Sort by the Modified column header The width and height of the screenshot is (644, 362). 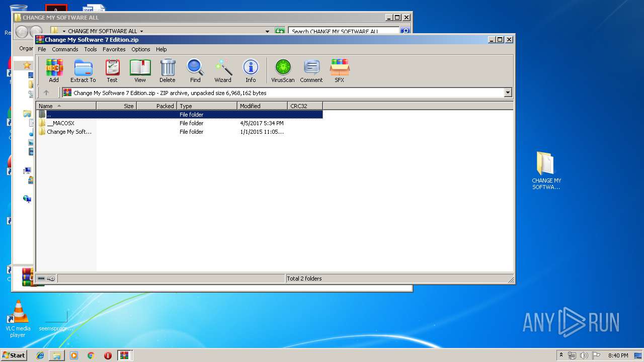tap(262, 106)
